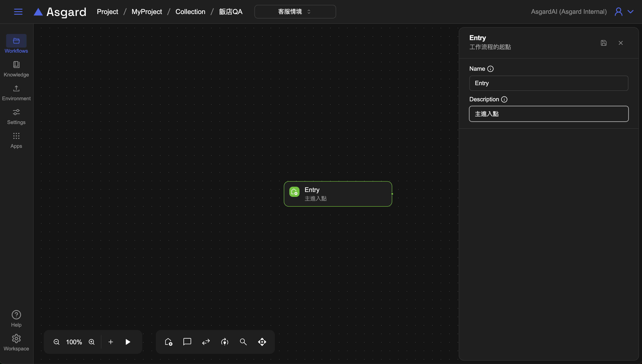Click the search tool in canvas toolbar
This screenshot has width=642, height=364.
pos(243,342)
